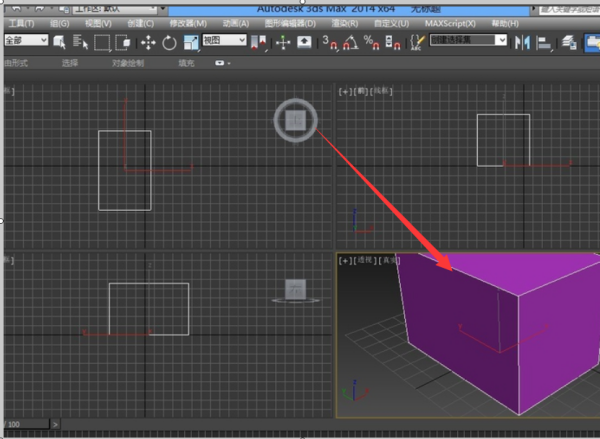Viewport: 600px width, 439px height.
Task: Select the box outline in top viewport
Action: point(125,171)
